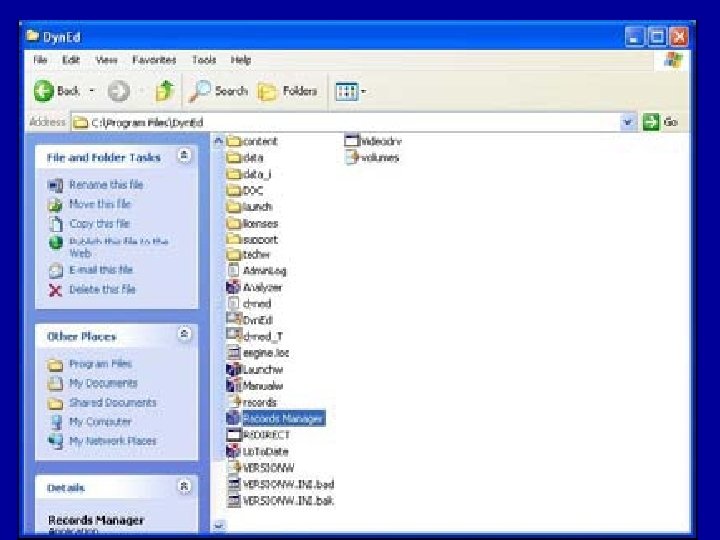The width and height of the screenshot is (720, 540).
Task: Open the Tools menu
Action: (x=204, y=60)
